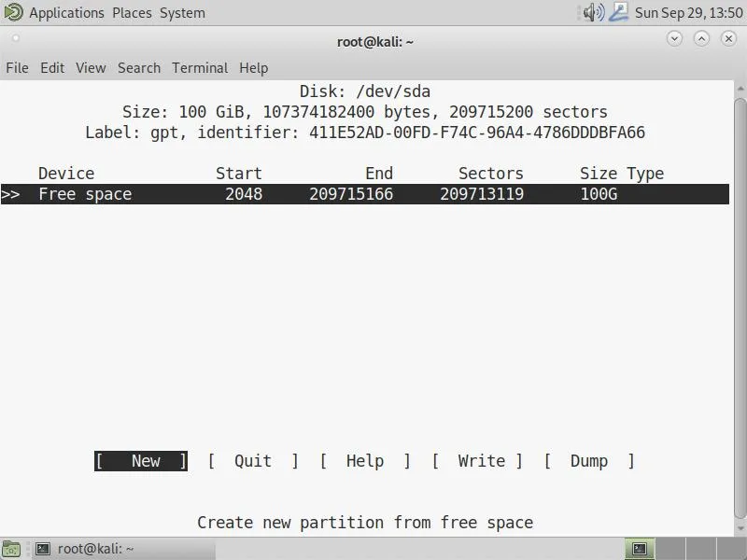
Task: Click the MATE logo icon
Action: (x=13, y=12)
